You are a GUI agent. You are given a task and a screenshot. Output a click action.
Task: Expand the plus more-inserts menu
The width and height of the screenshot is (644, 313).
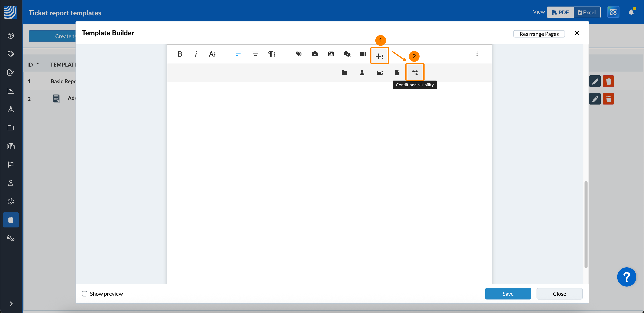pyautogui.click(x=379, y=56)
